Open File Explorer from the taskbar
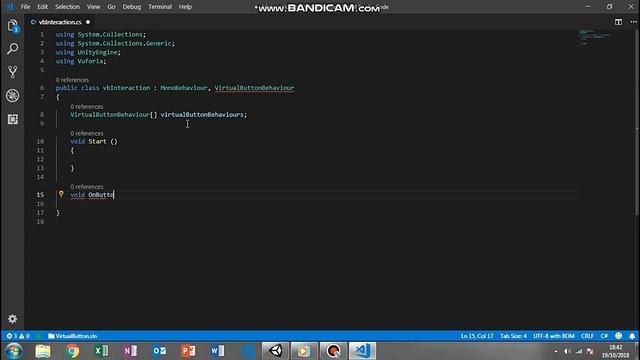This screenshot has height=360, width=640. point(43,351)
